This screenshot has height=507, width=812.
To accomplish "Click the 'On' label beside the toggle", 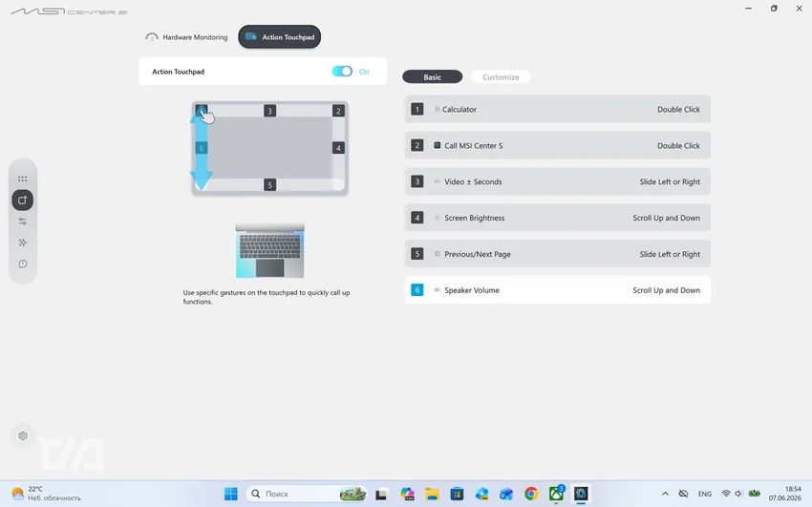I will click(x=364, y=72).
